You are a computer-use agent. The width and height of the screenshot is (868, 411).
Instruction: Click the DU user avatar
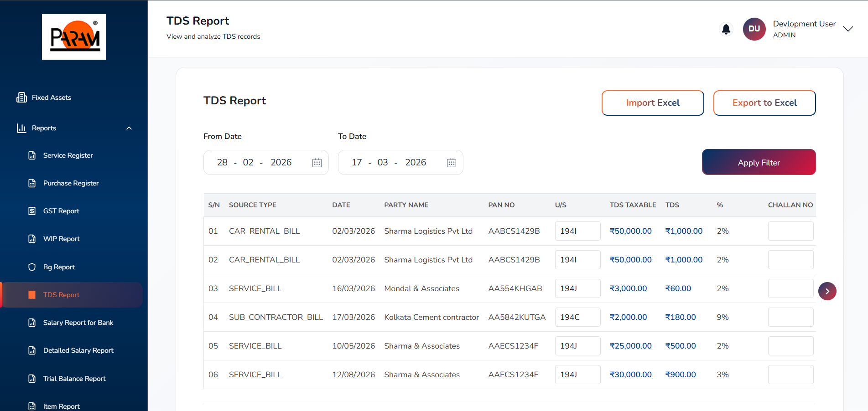point(754,29)
